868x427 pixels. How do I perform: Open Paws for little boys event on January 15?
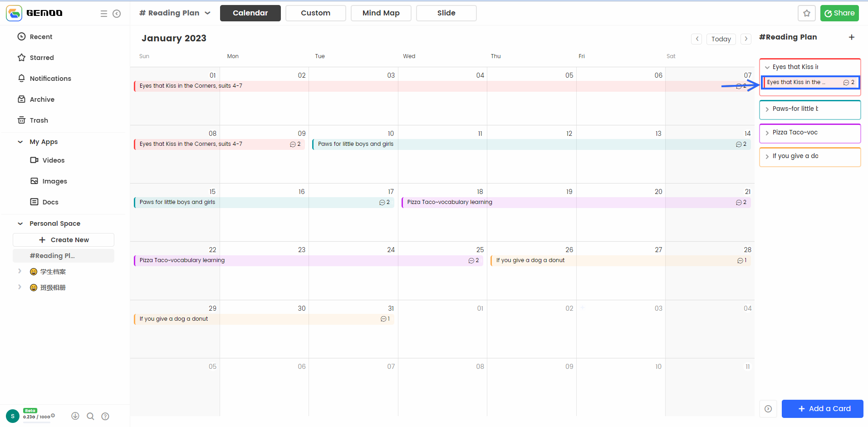click(264, 202)
